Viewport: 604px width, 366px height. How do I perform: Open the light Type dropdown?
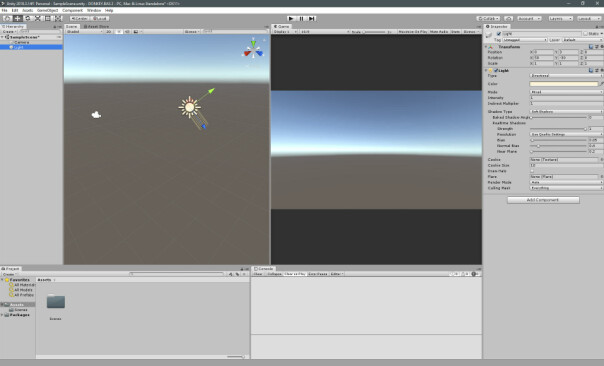pyautogui.click(x=566, y=76)
